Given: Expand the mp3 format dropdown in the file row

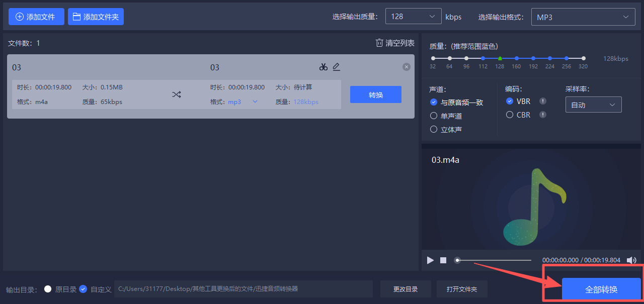Looking at the screenshot, I should click(255, 102).
